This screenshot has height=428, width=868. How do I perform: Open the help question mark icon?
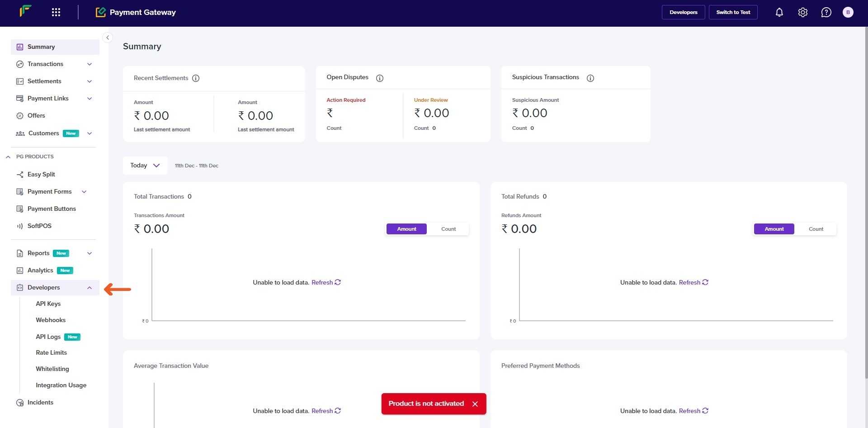point(826,12)
